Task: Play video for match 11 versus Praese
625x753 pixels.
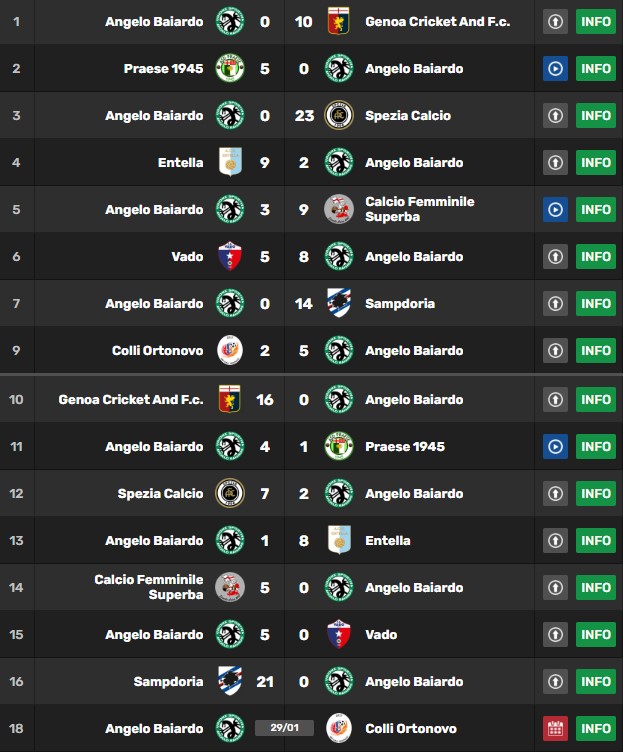Action: tap(555, 447)
